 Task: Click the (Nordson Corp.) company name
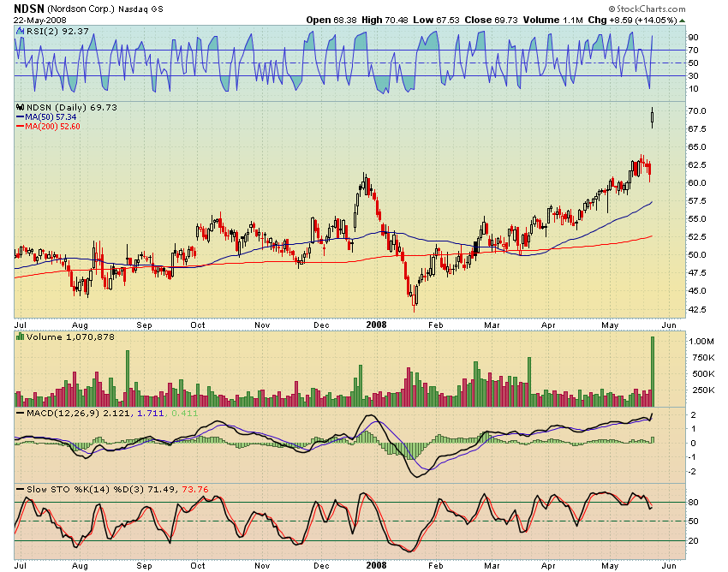(81, 9)
